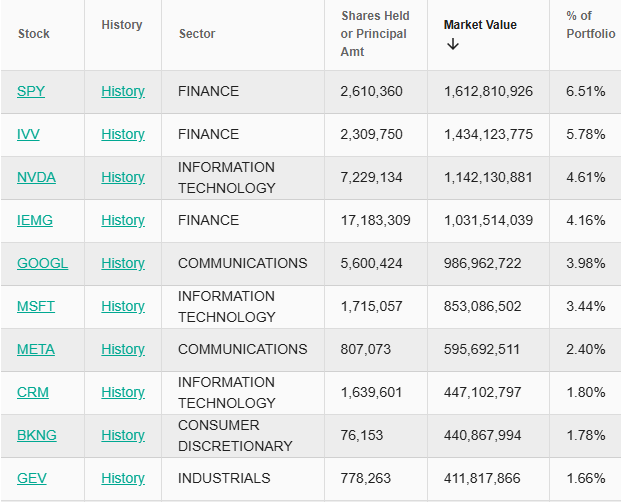Image resolution: width=621 pixels, height=502 pixels.
Task: Click the NVDA stock symbol
Action: click(x=36, y=177)
